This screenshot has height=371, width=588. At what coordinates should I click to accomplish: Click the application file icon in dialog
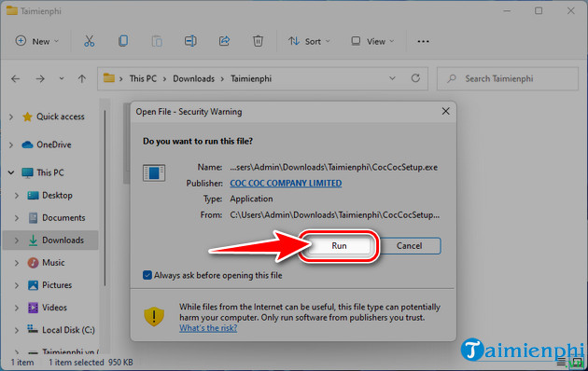click(x=154, y=172)
